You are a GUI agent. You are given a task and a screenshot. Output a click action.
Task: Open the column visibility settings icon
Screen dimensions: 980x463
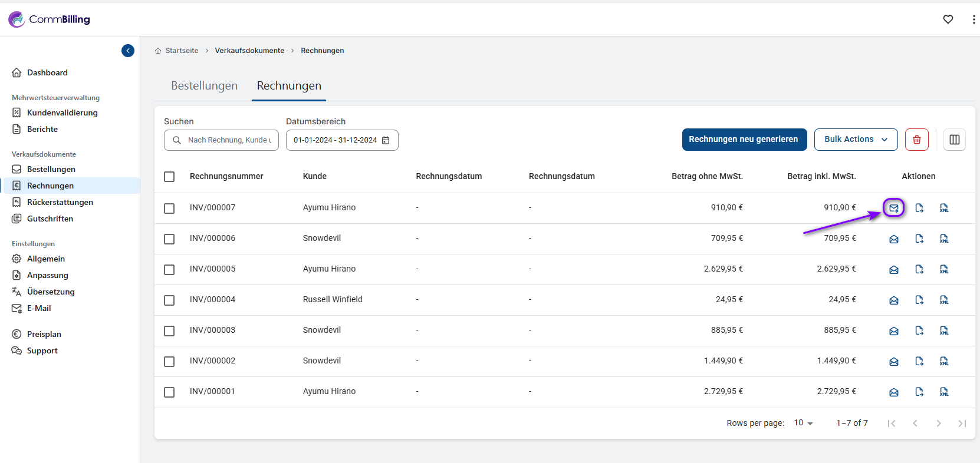coord(955,140)
